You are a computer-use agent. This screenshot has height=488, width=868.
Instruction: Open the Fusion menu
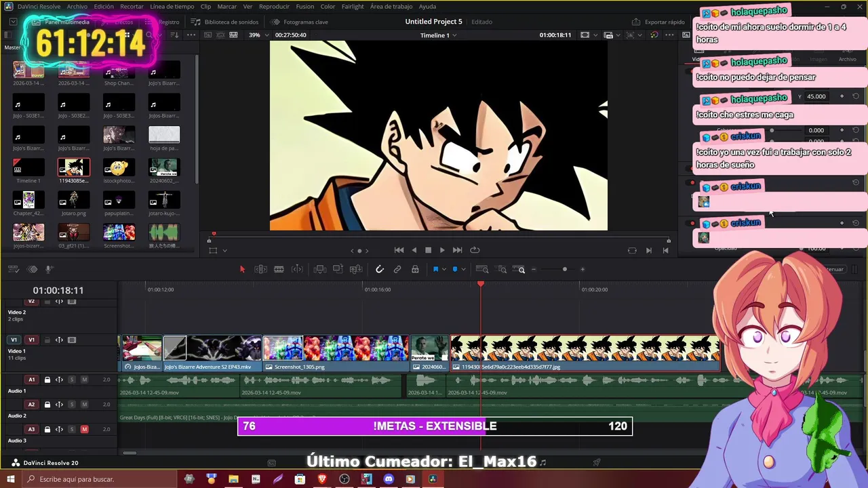click(304, 6)
